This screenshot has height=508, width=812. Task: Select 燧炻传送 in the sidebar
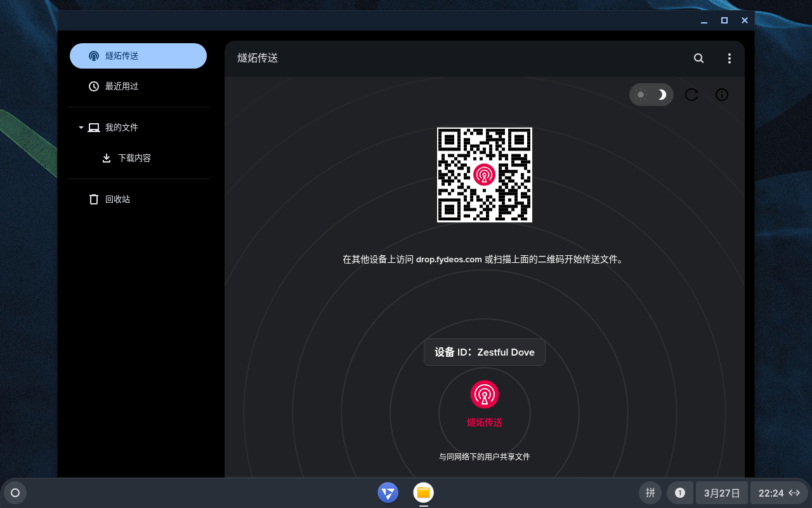pyautogui.click(x=138, y=56)
